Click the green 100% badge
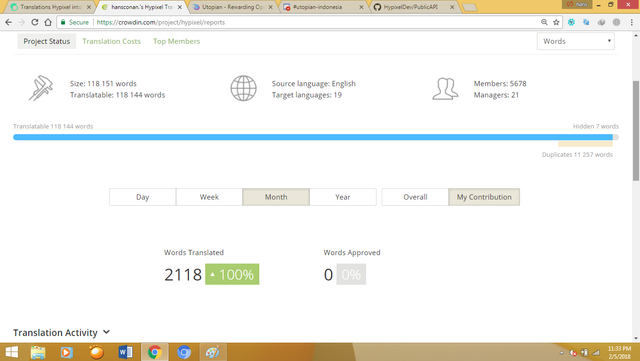This screenshot has height=361, width=640. (232, 274)
